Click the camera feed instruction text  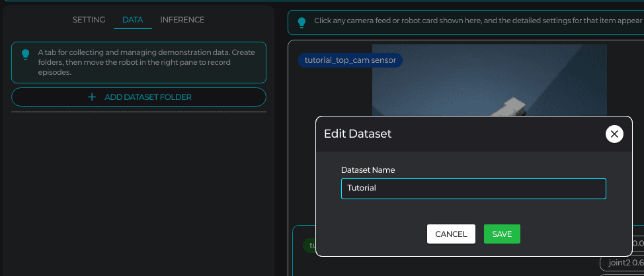click(479, 21)
